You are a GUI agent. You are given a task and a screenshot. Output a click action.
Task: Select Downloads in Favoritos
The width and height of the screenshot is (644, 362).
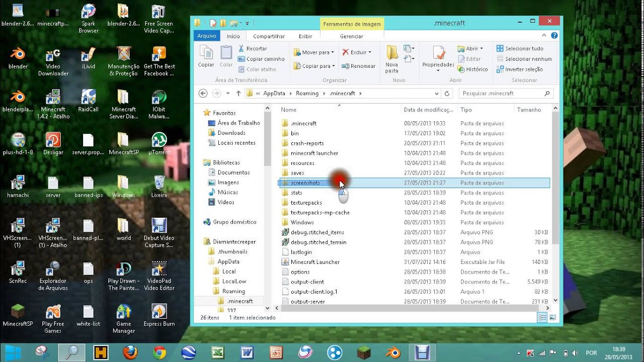[231, 133]
